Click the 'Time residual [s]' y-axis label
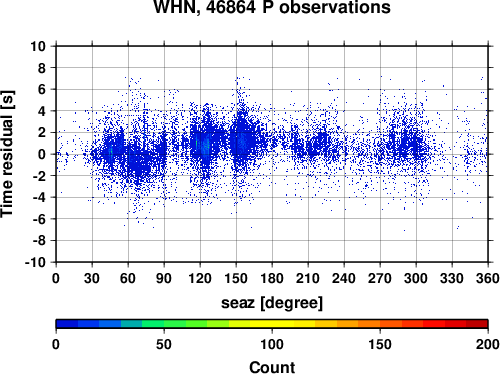Image resolution: width=500 pixels, height=374 pixels. (7, 154)
